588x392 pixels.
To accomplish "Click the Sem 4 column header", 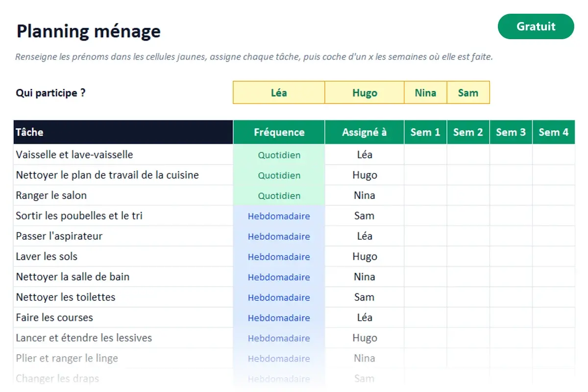I will pos(554,132).
